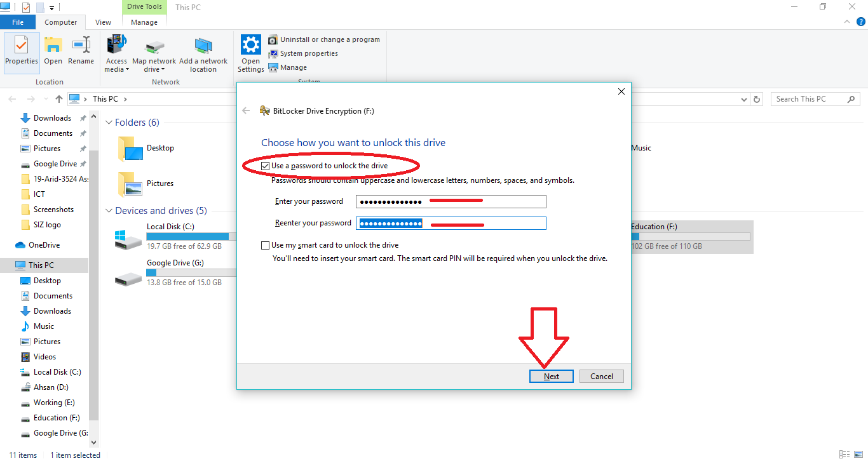
Task: Select Google Drive (G:) drive with 13.8 GB free
Action: 175,272
